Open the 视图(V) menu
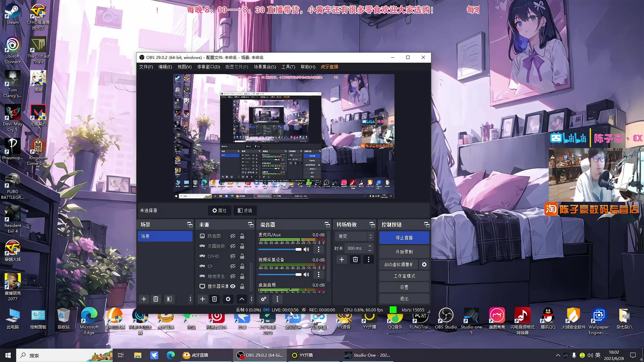Viewport: 644px width, 362px height. click(x=184, y=67)
